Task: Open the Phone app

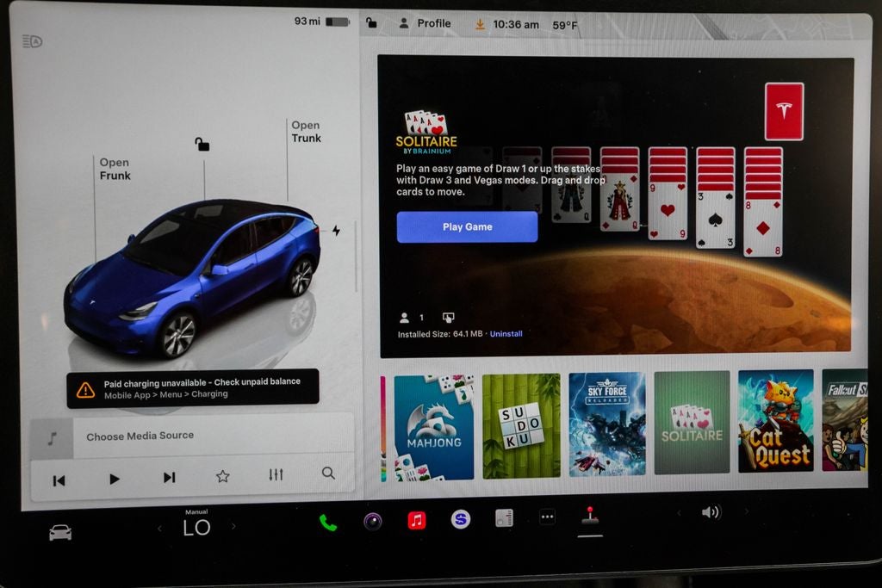Action: pos(328,523)
